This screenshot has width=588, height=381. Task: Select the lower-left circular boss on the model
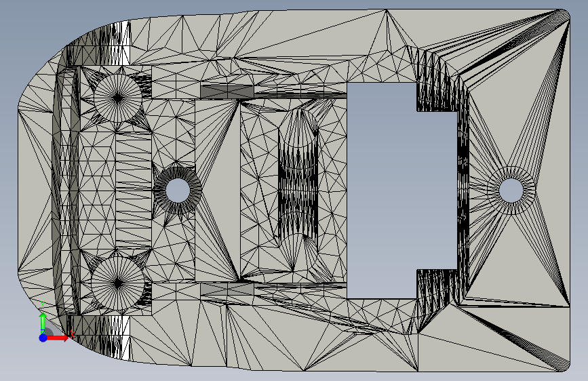coord(118,283)
